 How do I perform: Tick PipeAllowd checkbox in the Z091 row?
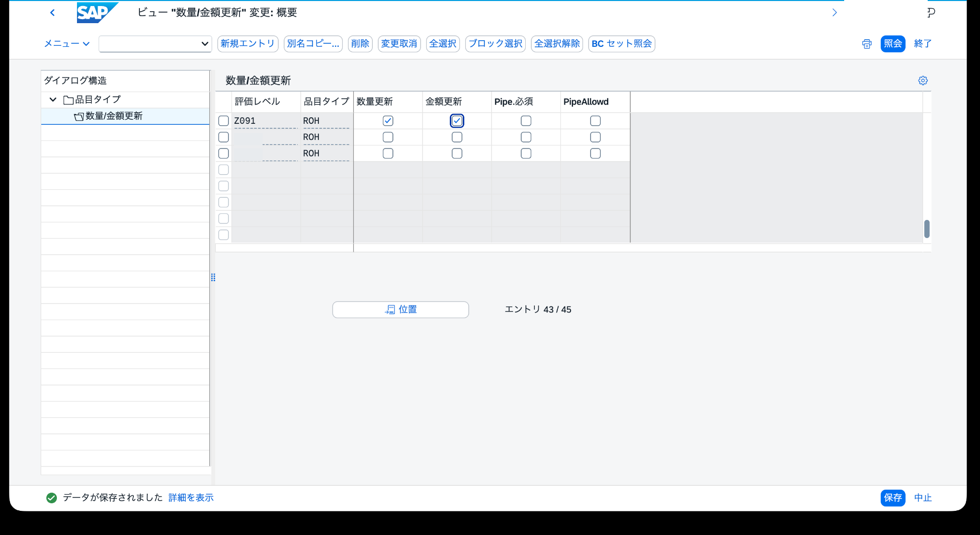pos(595,121)
